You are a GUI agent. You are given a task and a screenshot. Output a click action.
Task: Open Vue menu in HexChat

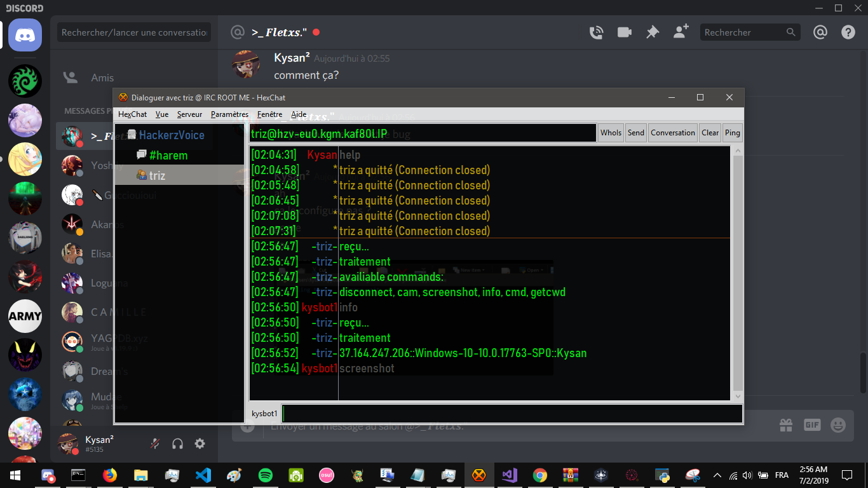pos(162,114)
